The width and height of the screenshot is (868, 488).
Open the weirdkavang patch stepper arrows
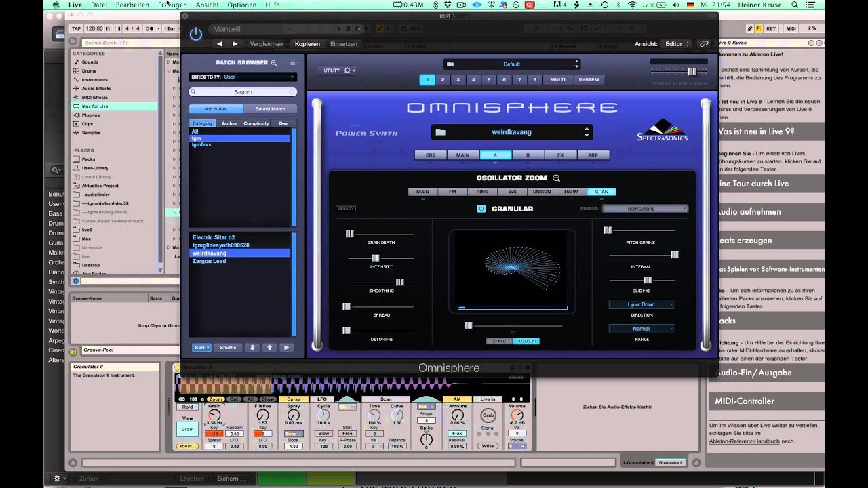click(x=587, y=132)
